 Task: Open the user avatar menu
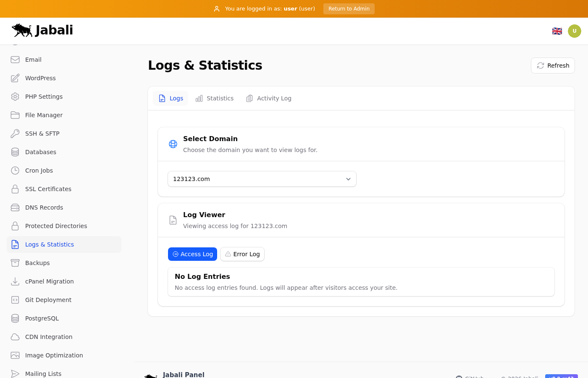(x=574, y=31)
